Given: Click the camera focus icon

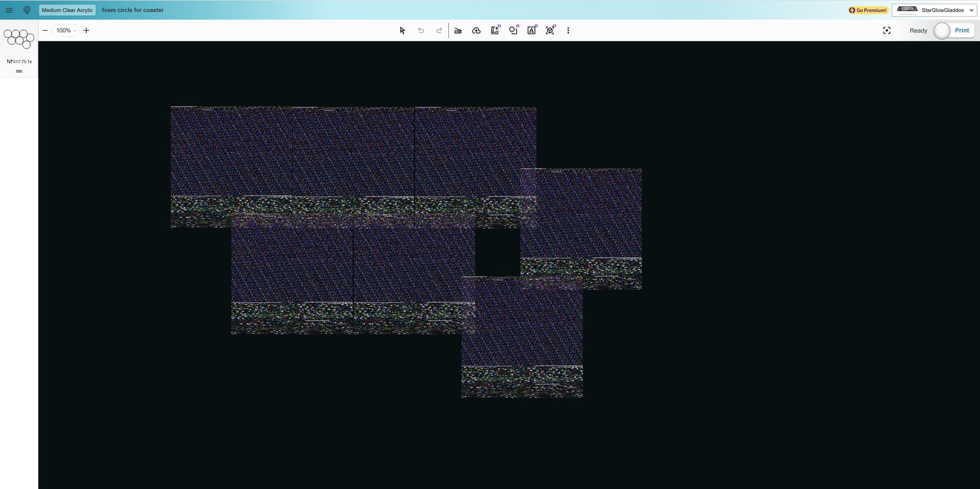Looking at the screenshot, I should coord(887,31).
